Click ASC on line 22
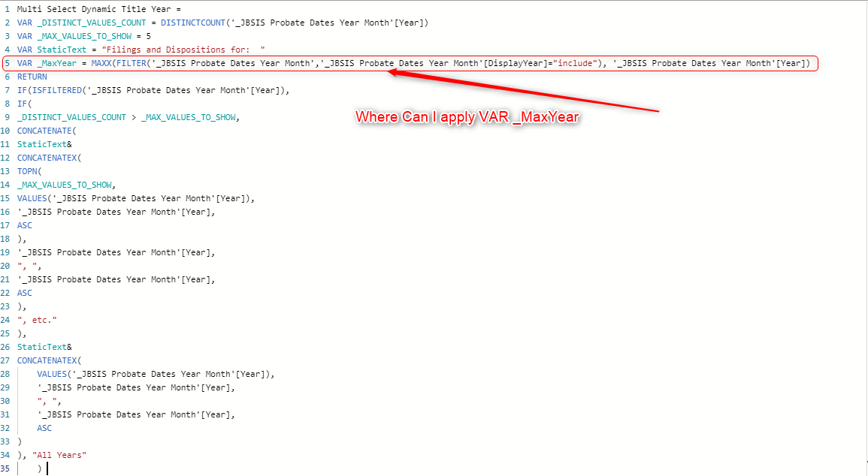 pyautogui.click(x=24, y=293)
